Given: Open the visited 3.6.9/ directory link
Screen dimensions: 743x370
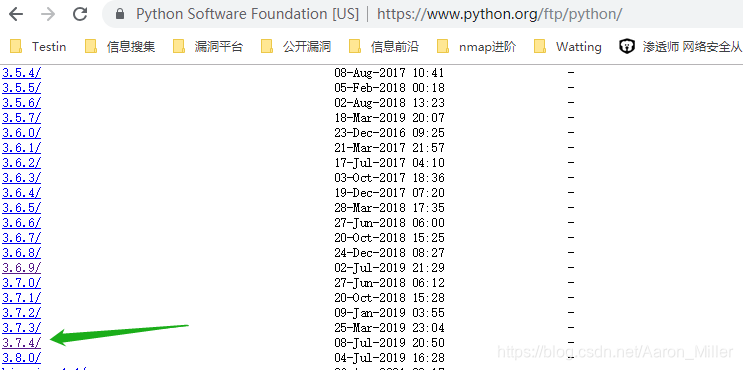Looking at the screenshot, I should (x=21, y=268).
